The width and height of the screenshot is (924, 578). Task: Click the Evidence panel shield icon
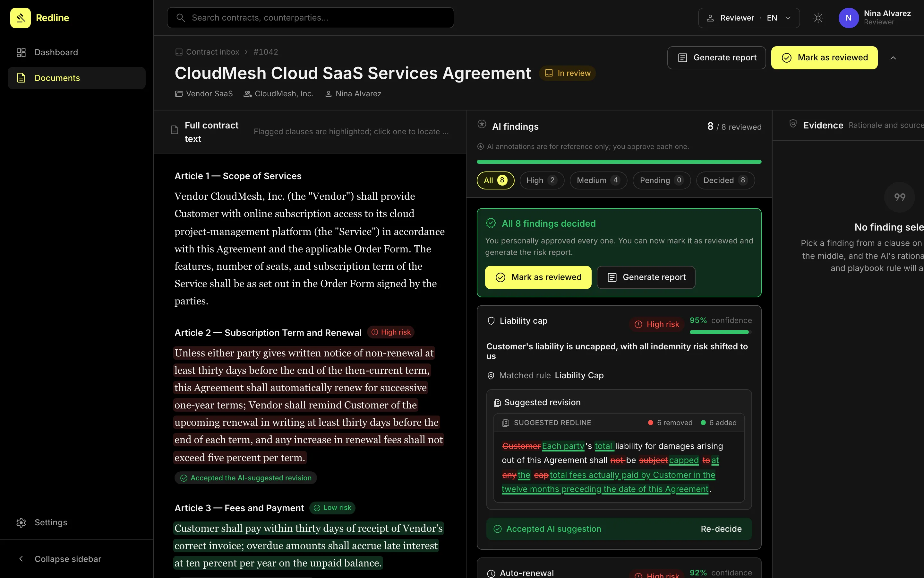coord(793,123)
